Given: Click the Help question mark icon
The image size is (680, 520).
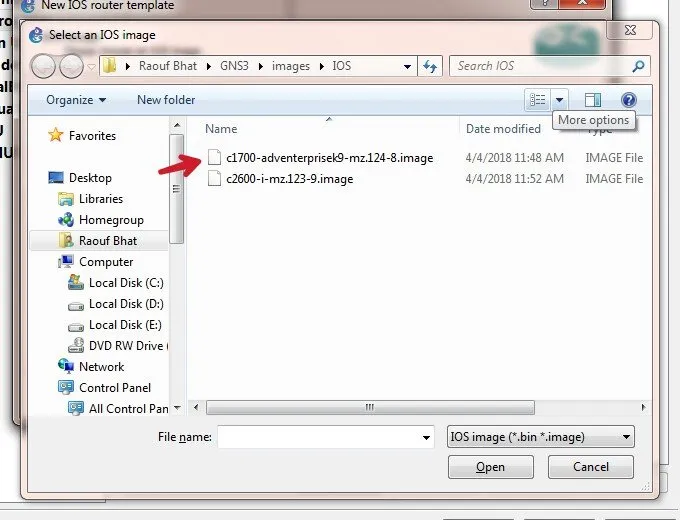Looking at the screenshot, I should [x=628, y=100].
